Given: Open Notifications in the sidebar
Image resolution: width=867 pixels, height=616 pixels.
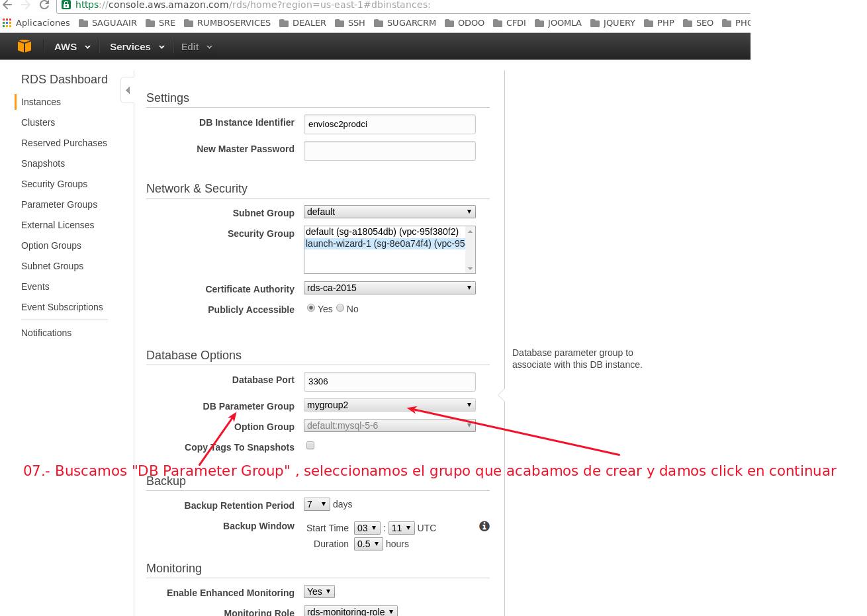Looking at the screenshot, I should pos(46,333).
